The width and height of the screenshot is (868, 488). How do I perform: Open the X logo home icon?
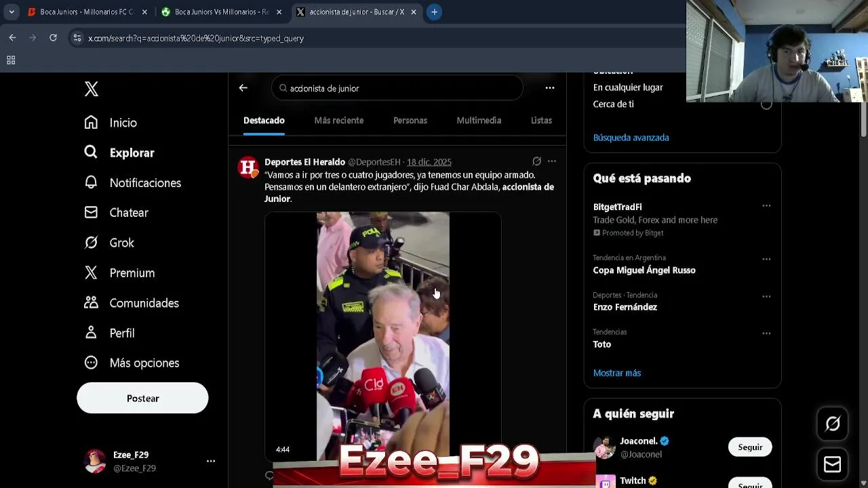[92, 89]
